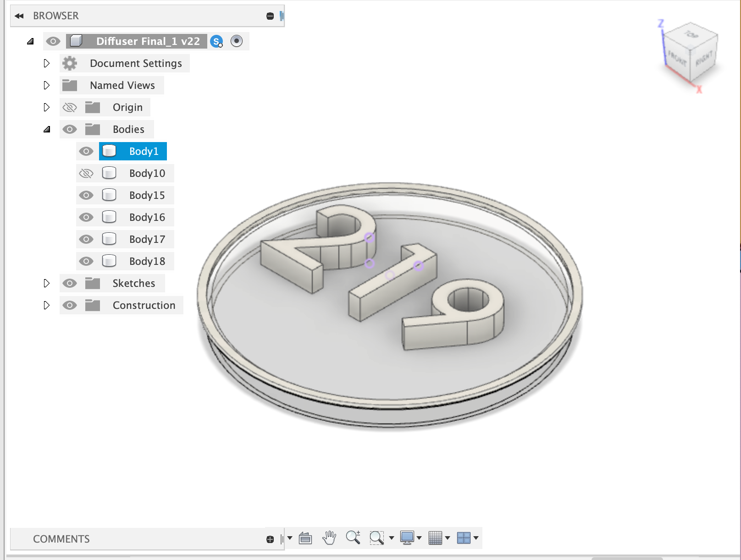Activate the Diffuser Final_1 component radio button

pyautogui.click(x=237, y=41)
